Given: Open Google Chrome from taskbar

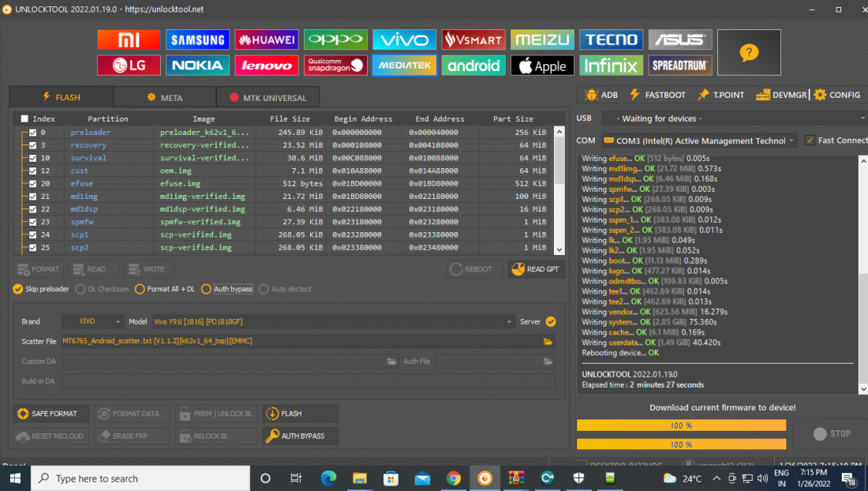Looking at the screenshot, I should pos(454,478).
